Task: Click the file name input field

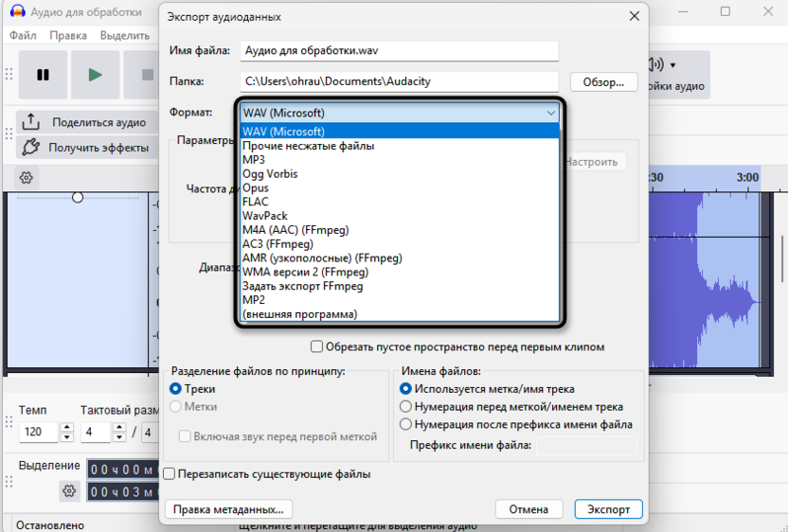Action: pyautogui.click(x=400, y=51)
